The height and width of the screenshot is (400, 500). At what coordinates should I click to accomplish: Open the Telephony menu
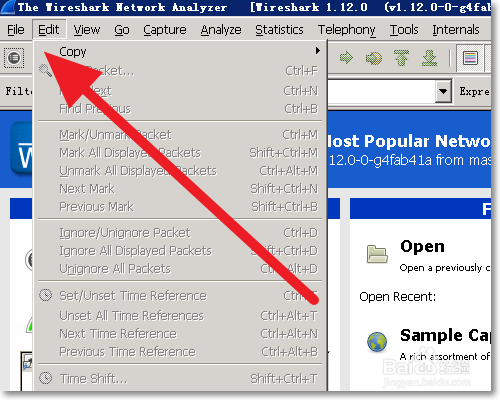pyautogui.click(x=346, y=30)
